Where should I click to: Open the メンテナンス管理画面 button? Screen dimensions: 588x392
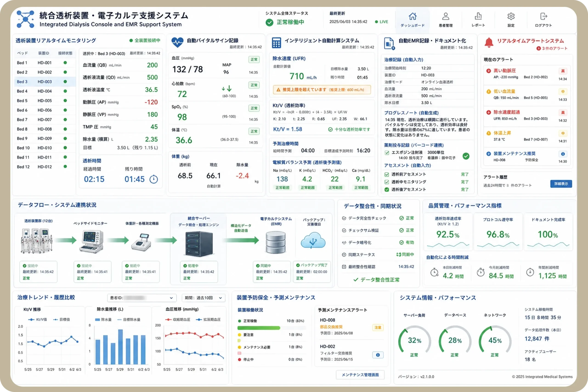(360, 375)
